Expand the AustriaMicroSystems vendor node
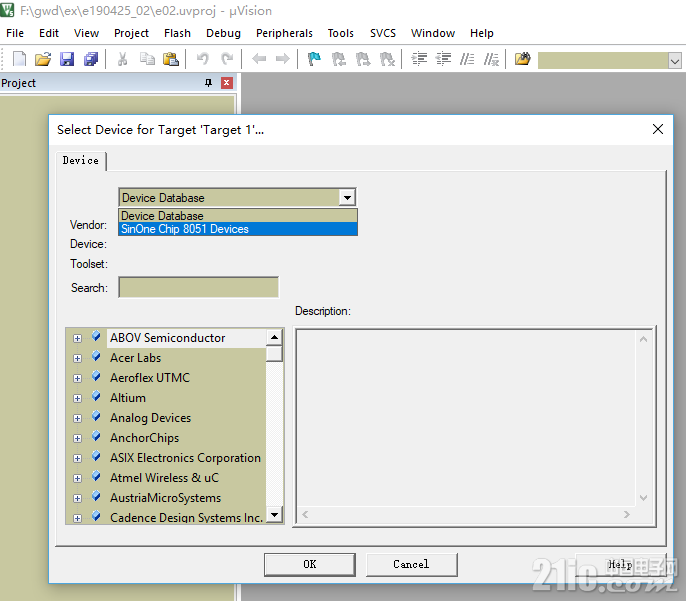Screen dimensions: 686x601 pyautogui.click(x=77, y=499)
